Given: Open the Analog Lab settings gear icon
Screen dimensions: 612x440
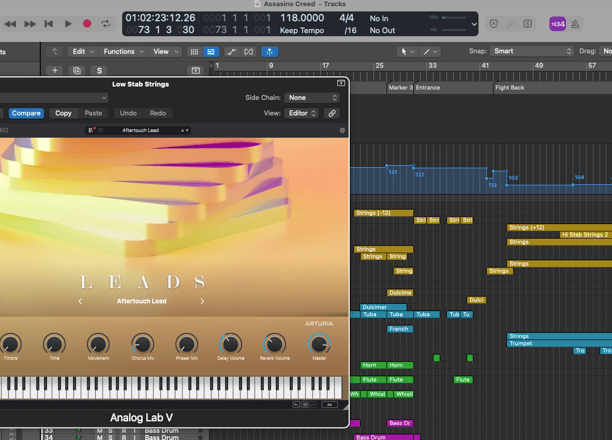Looking at the screenshot, I should coord(342,130).
